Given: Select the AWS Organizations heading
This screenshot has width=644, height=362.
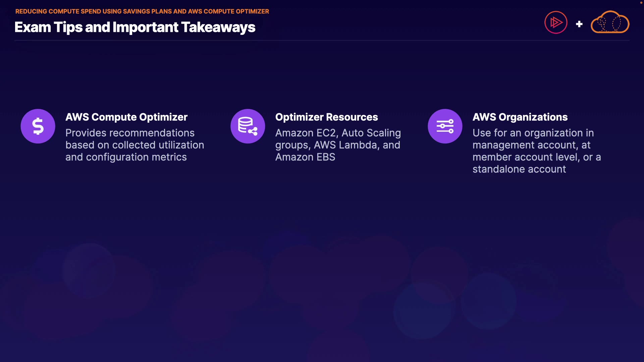Looking at the screenshot, I should 520,117.
